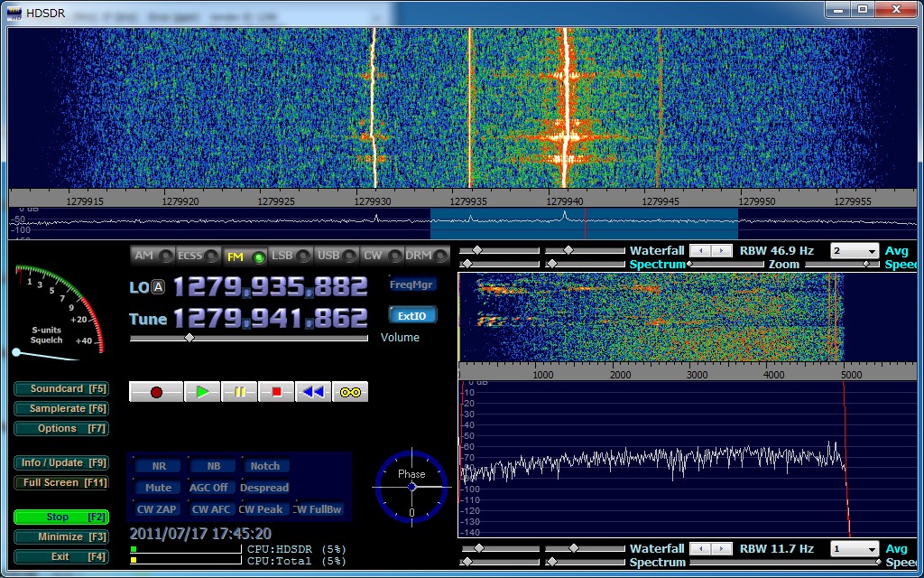Toggle the yellow loop playback button
This screenshot has height=578, width=924.
pos(350,392)
